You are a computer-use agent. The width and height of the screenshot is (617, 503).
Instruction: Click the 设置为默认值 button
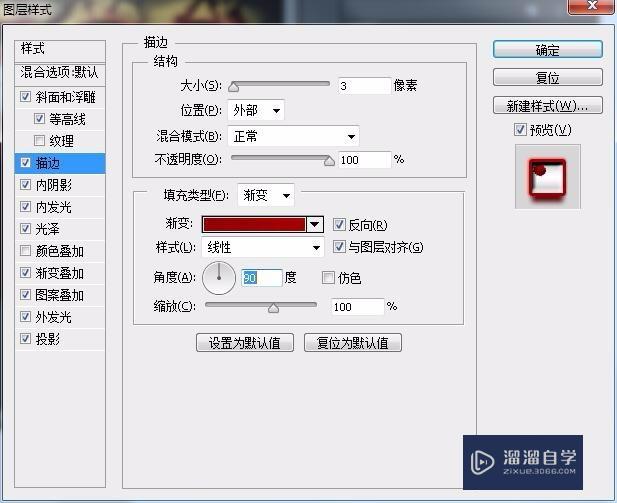(x=245, y=343)
